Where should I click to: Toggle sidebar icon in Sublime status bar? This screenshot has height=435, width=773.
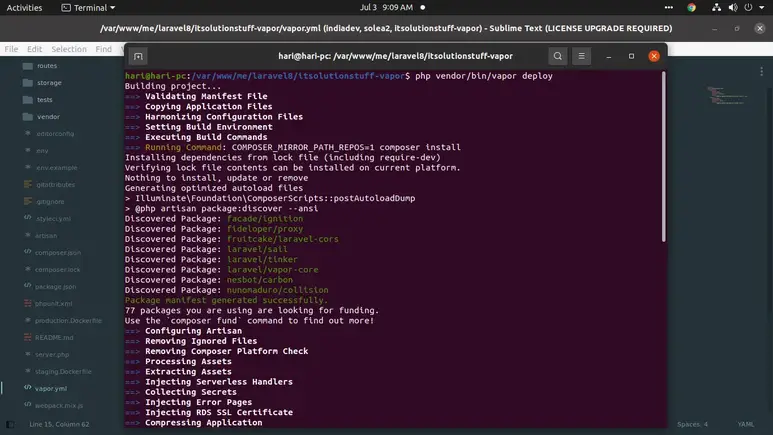(10, 424)
